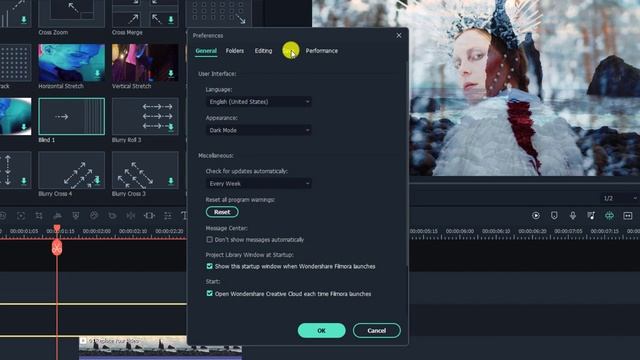Click the fit-frame icon left of sliders
Viewport: 640px width, 360px height.
click(149, 216)
